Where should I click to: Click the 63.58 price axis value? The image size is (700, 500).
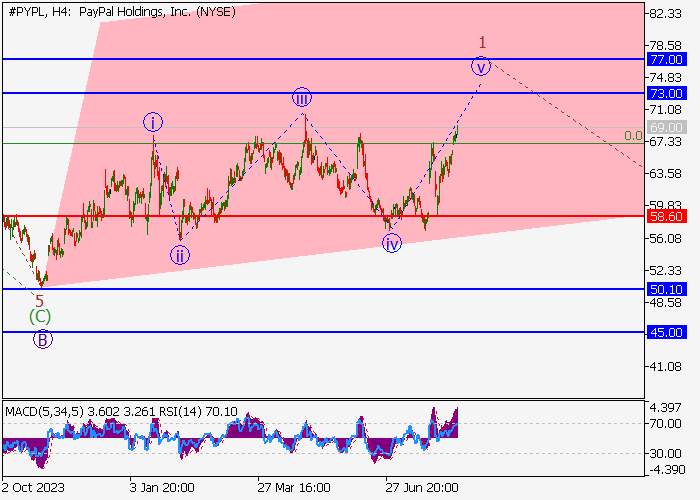665,173
